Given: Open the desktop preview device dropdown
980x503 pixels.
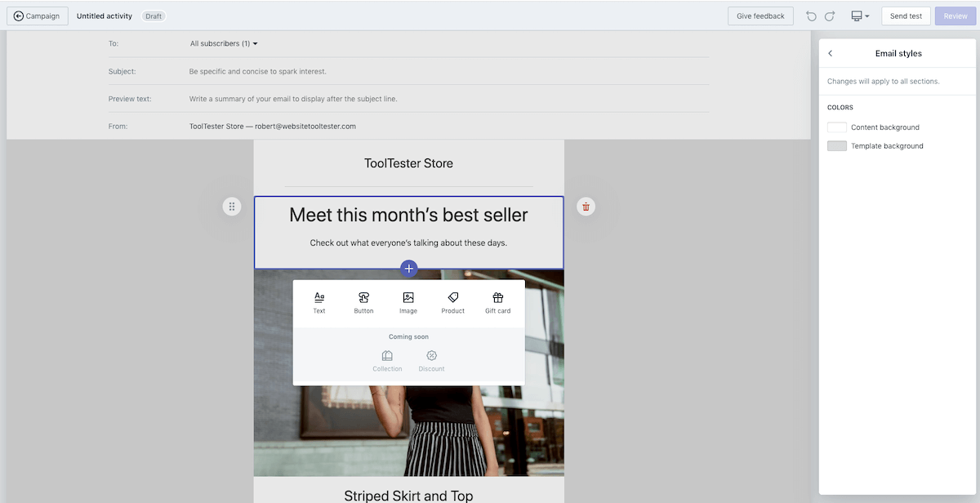Looking at the screenshot, I should (x=859, y=16).
